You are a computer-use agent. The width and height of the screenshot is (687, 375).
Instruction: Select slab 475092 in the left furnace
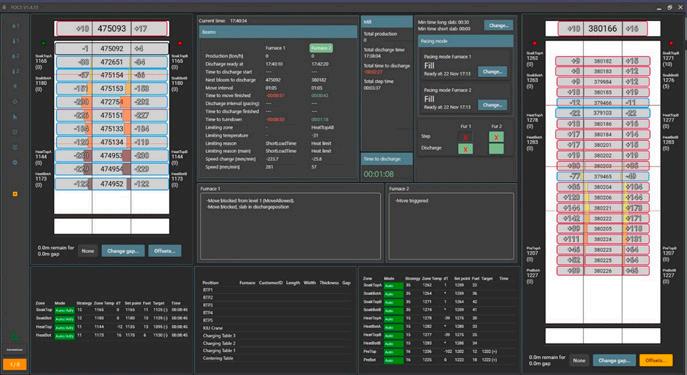(112, 49)
